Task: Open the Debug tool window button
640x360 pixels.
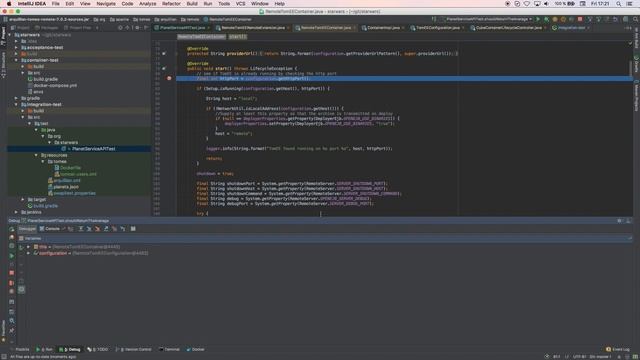Action: click(70, 350)
